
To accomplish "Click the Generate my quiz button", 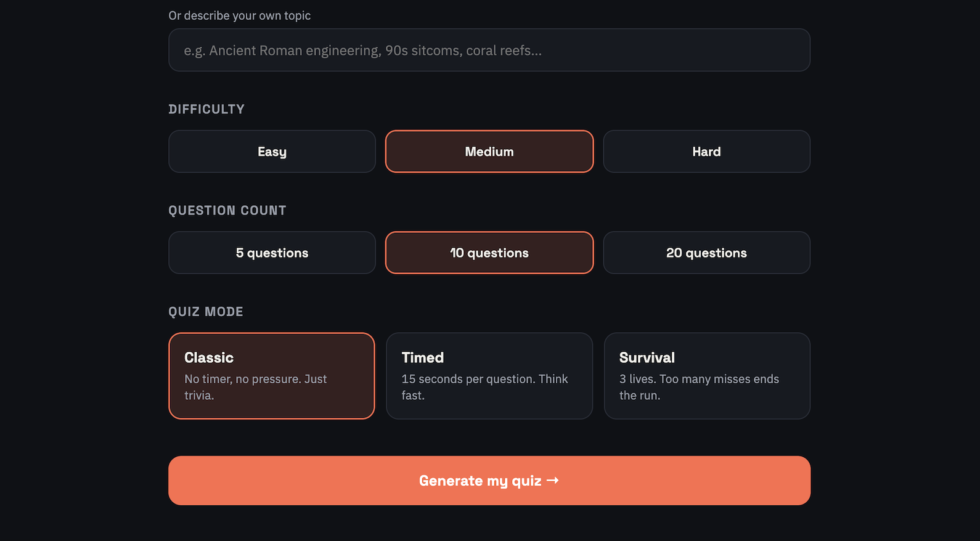I will 489,481.
